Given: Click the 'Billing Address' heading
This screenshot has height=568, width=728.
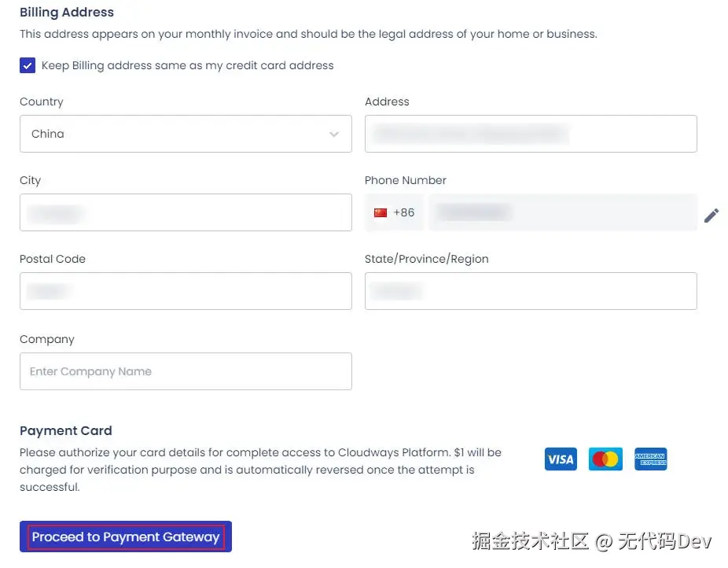Looking at the screenshot, I should (x=67, y=12).
